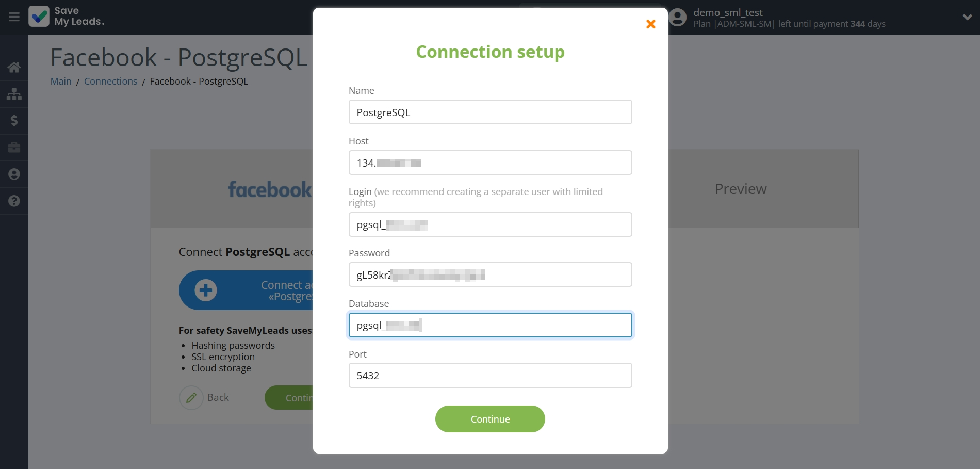
Task: Open the sidebar hamburger menu
Action: [x=13, y=17]
